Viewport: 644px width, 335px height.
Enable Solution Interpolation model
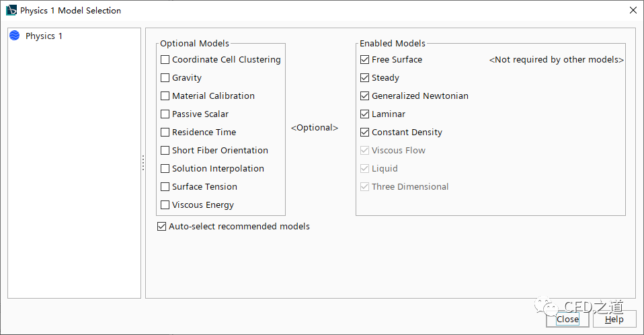click(165, 169)
